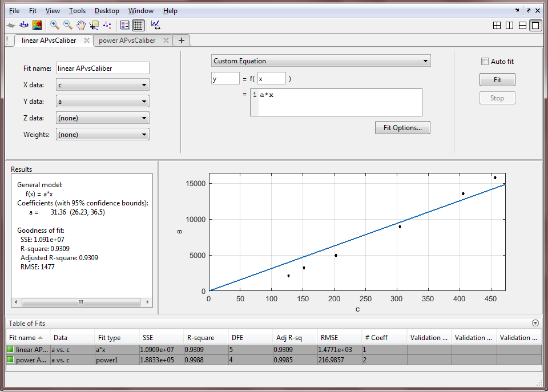The image size is (548, 392).
Task: Click the SSE column header
Action: click(x=161, y=337)
